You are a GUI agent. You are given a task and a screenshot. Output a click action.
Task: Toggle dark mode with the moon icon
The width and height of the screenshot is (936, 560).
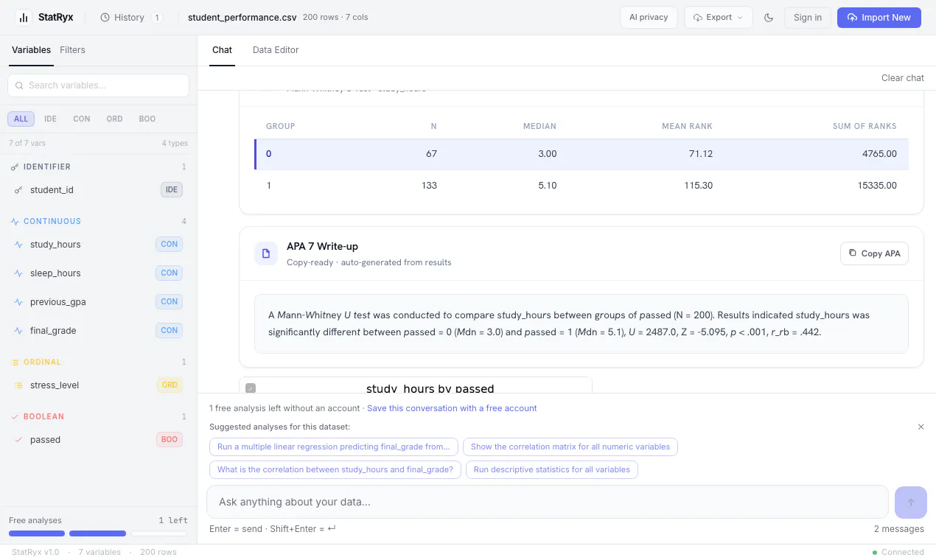(769, 18)
